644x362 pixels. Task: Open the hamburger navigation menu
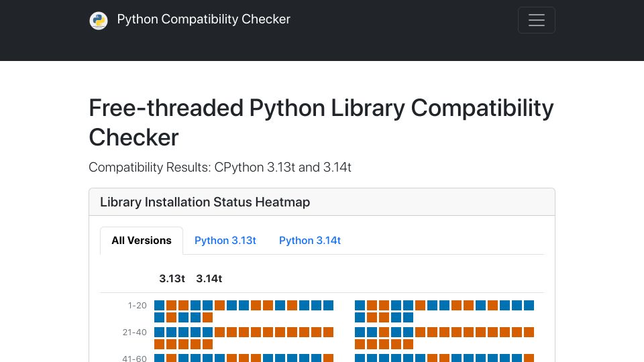537,20
